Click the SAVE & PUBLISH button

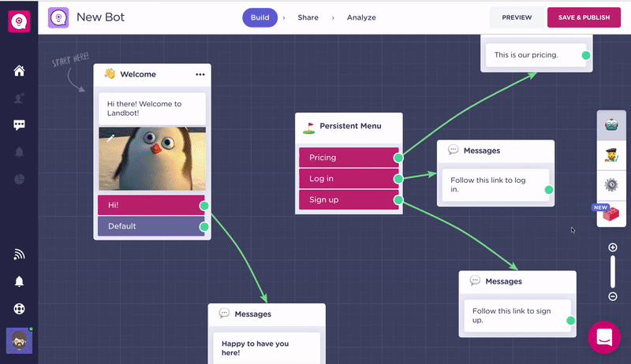(x=584, y=17)
